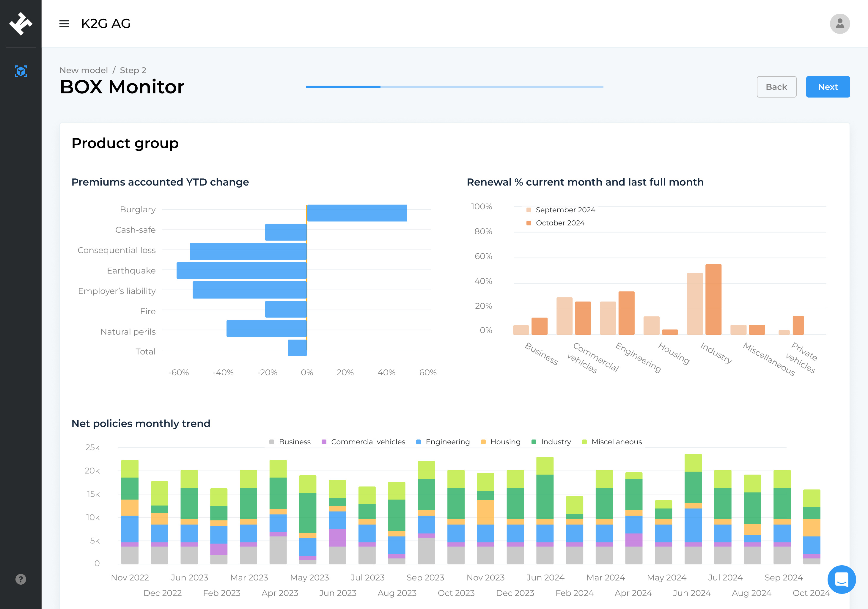Image resolution: width=868 pixels, height=609 pixels.
Task: Click Renewal % current month title
Action: [585, 182]
